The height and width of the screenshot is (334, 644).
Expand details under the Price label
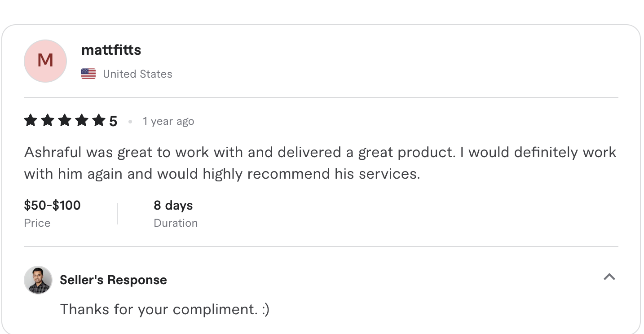[x=37, y=223]
